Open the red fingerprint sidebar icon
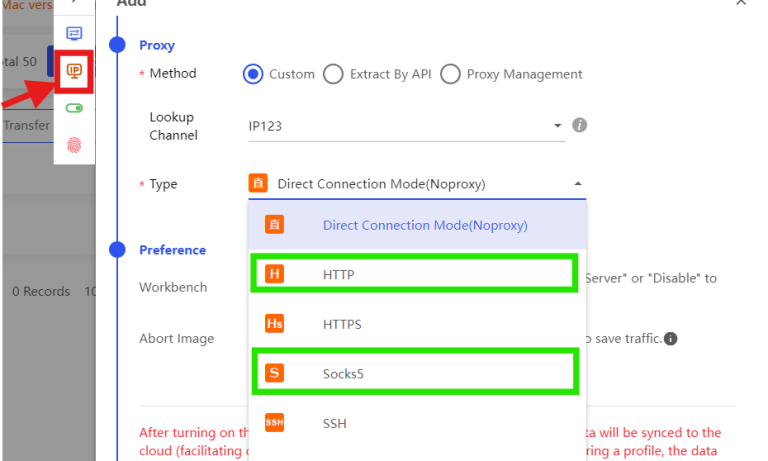 pyautogui.click(x=74, y=145)
